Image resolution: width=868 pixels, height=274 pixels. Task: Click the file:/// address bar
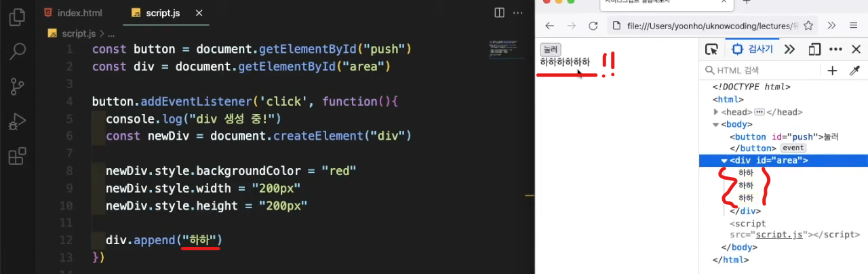coord(712,26)
